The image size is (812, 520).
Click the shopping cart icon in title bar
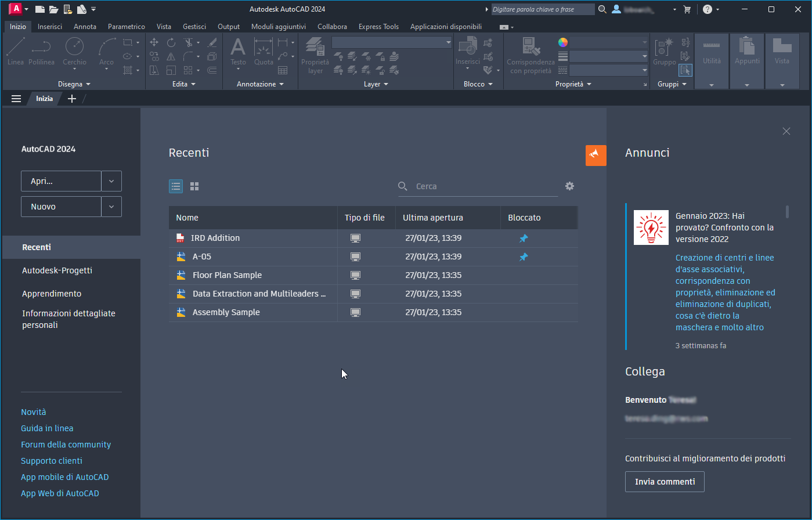pyautogui.click(x=687, y=9)
